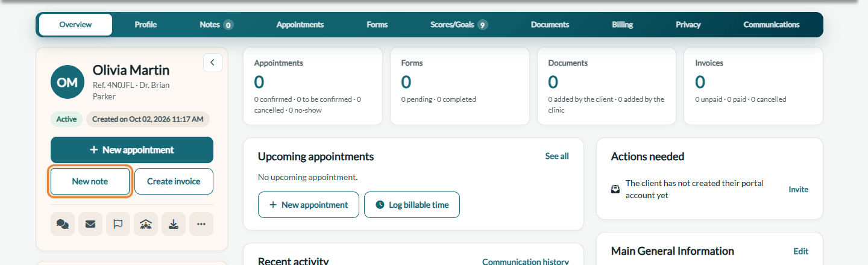Click Edit on Main General Information
The height and width of the screenshot is (265, 868).
pos(801,251)
